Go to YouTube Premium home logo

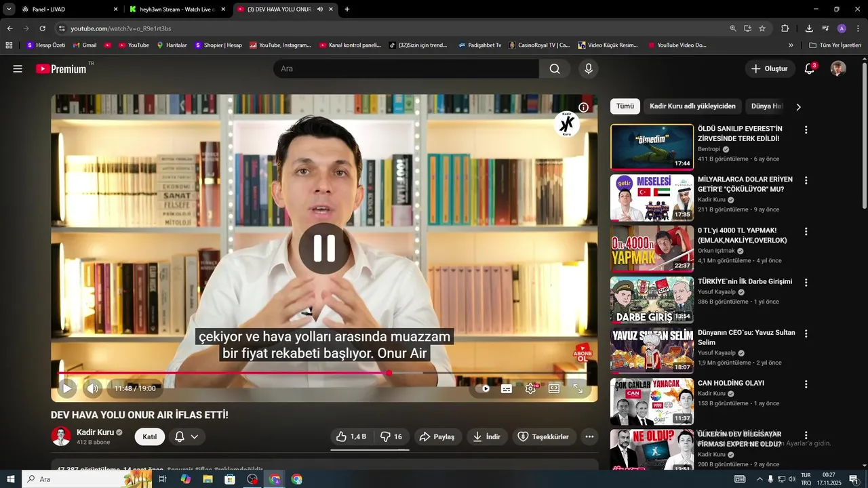(x=61, y=68)
